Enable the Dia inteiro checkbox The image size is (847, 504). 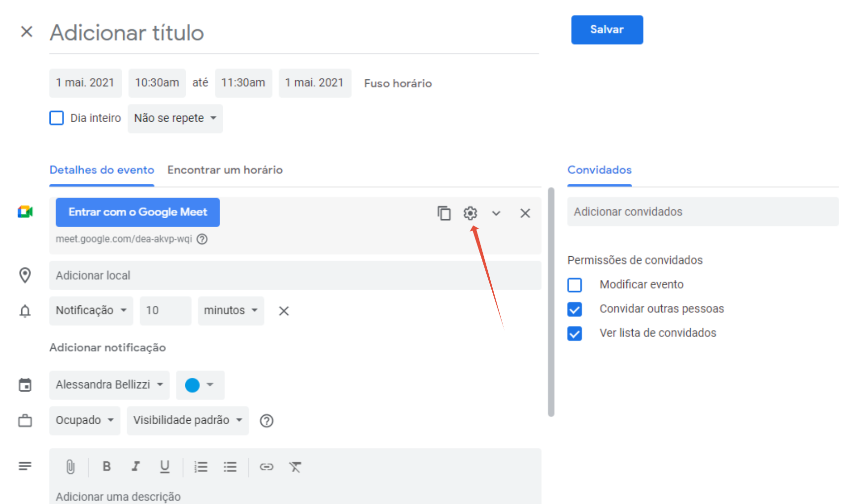click(57, 118)
